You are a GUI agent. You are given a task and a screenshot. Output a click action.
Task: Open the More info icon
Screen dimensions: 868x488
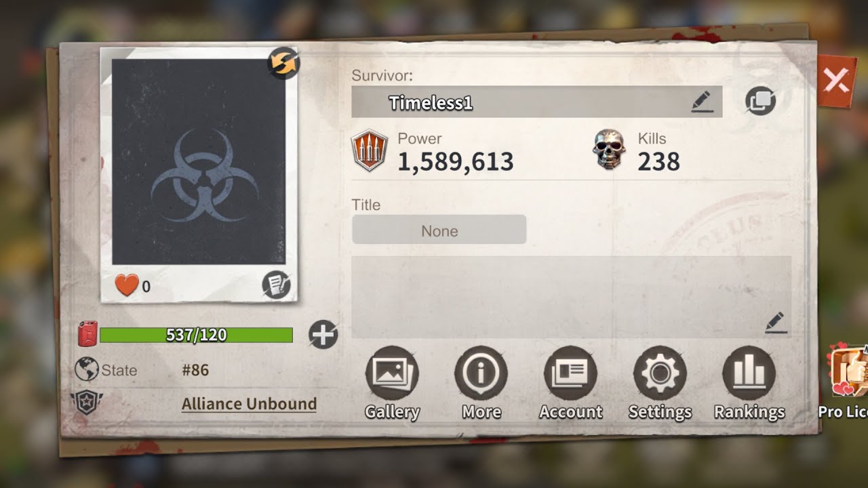(481, 373)
